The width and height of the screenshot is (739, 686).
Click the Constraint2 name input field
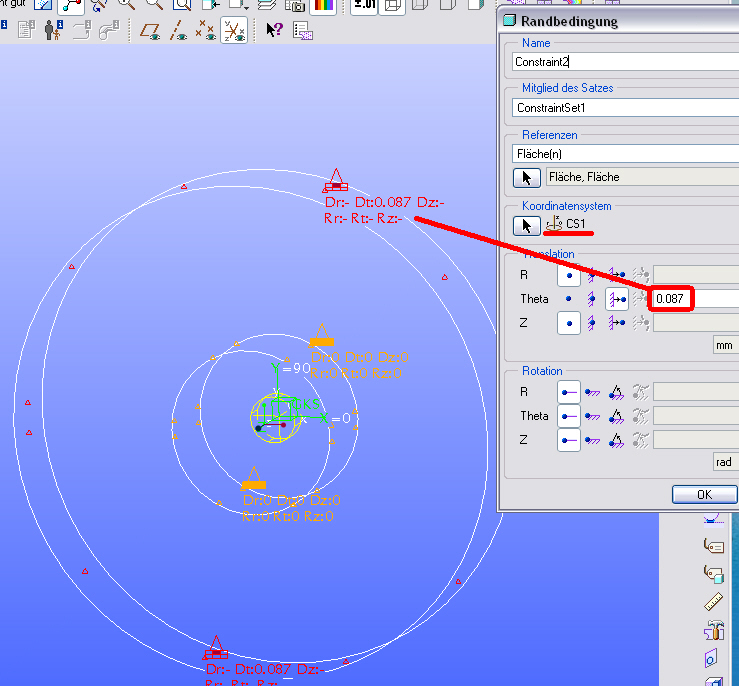(x=625, y=62)
